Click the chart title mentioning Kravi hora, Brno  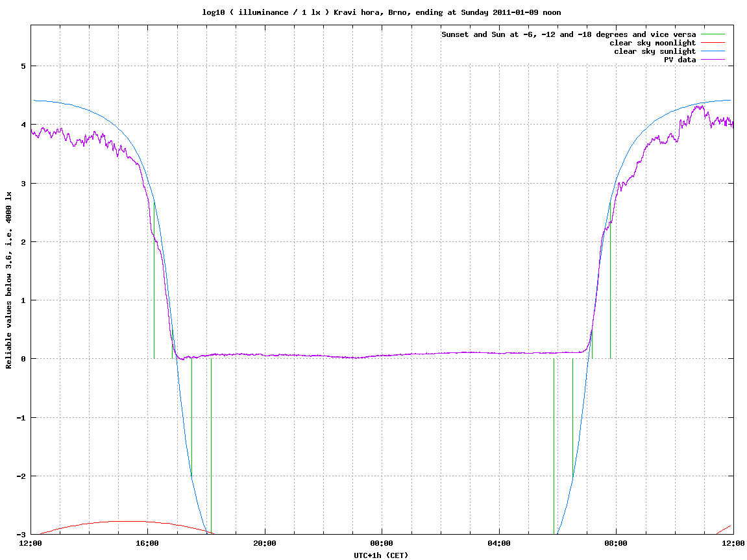click(381, 12)
